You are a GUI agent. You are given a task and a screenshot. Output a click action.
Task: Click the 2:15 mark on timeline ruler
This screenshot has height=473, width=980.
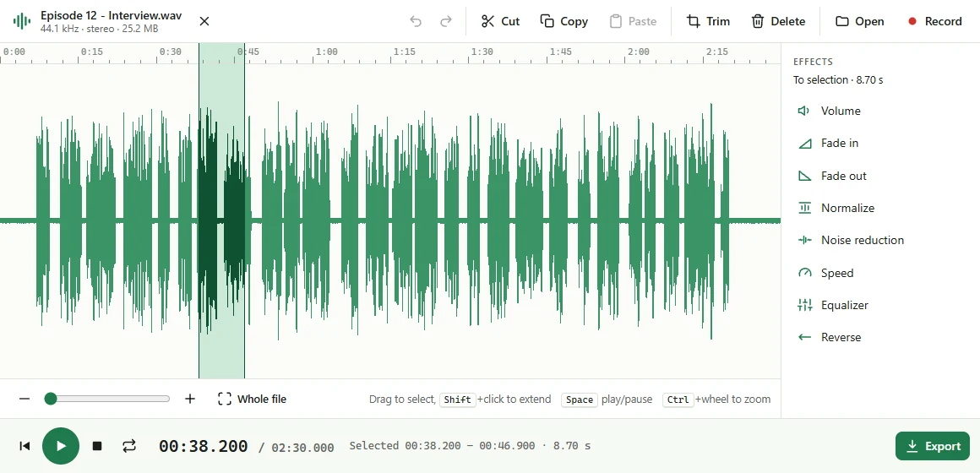click(x=717, y=52)
